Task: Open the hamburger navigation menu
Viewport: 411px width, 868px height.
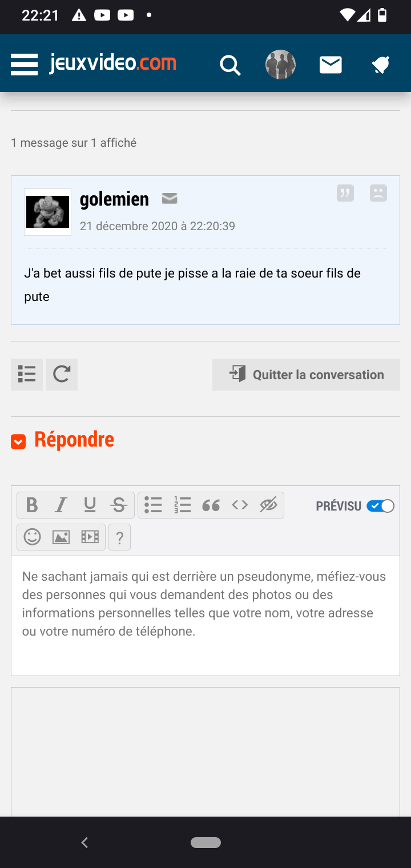Action: point(24,65)
